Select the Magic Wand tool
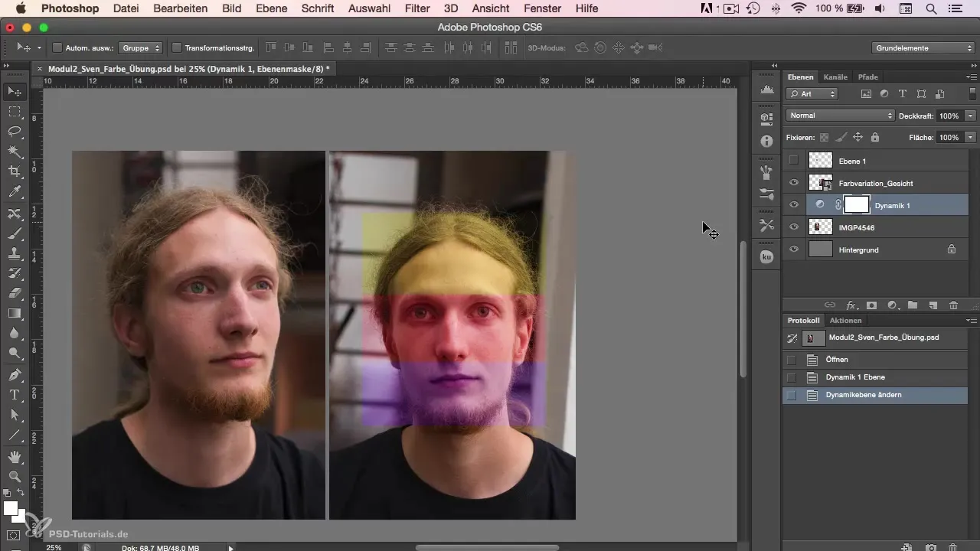This screenshot has height=551, width=980. [15, 152]
